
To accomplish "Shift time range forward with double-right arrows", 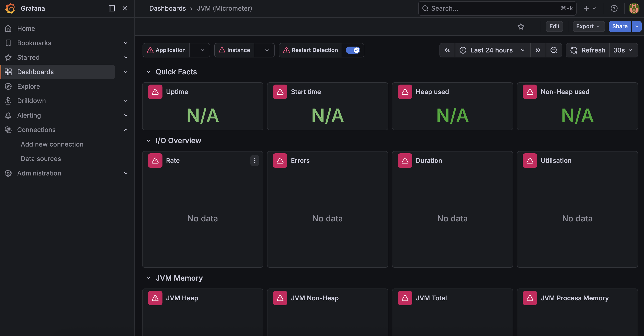I will [x=538, y=50].
